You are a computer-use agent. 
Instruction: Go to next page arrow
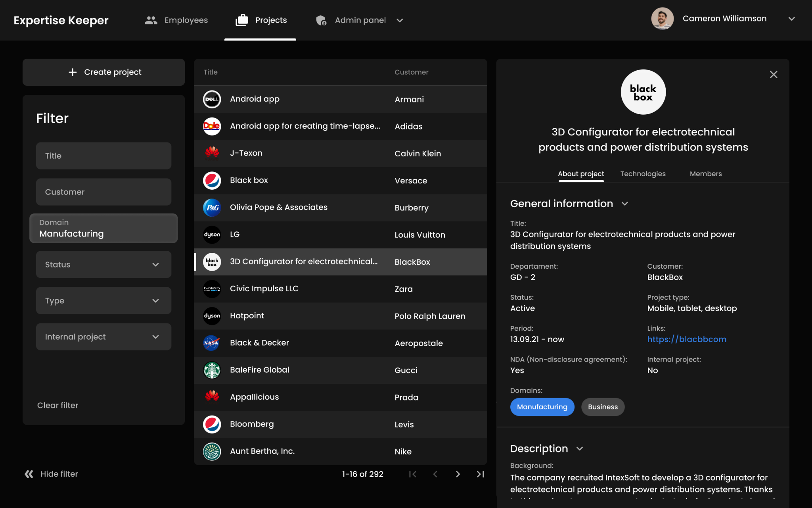[x=458, y=474]
